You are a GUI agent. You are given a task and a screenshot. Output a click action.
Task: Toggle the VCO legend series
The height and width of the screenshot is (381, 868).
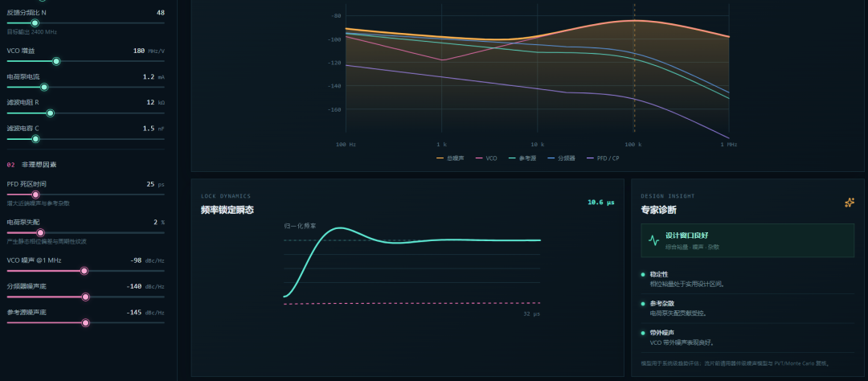point(486,158)
